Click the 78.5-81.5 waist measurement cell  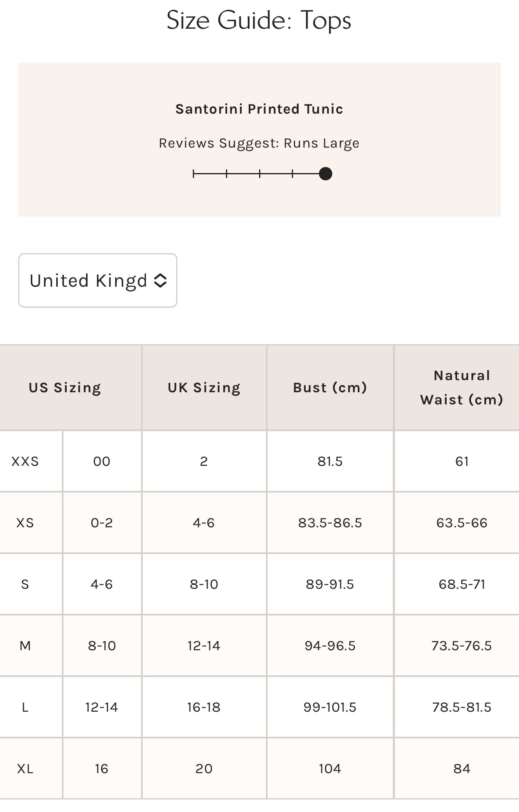click(462, 707)
